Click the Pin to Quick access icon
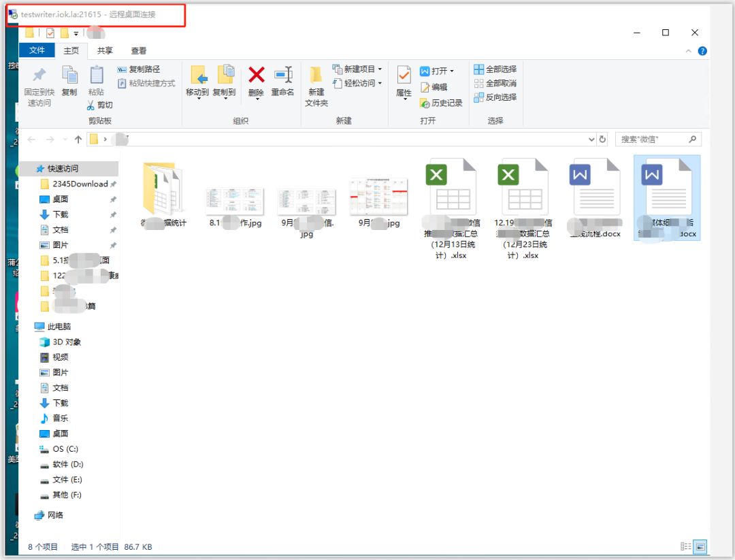Screen dimensions: 735x560 [x=39, y=75]
